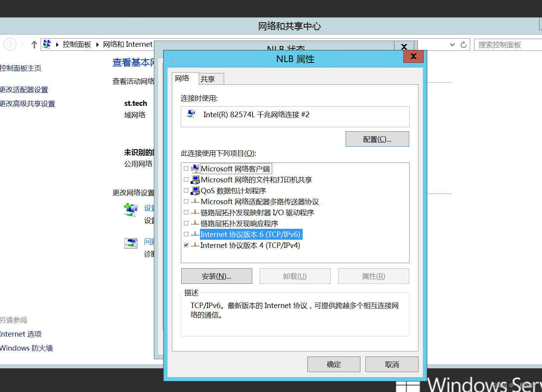The image size is (542, 392).
Task: Click the Microsoft 网络客户端 client icon
Action: 195,168
